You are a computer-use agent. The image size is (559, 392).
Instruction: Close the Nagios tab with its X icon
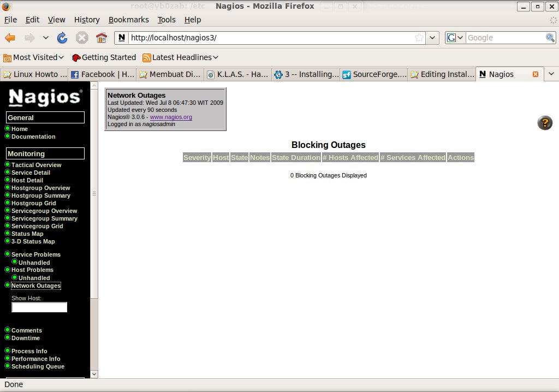(535, 74)
